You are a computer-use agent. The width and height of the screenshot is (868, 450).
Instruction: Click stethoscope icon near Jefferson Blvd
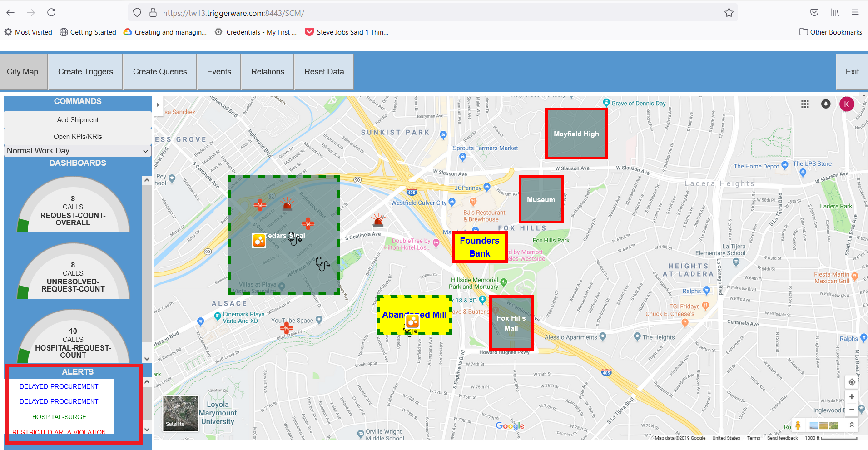(322, 264)
